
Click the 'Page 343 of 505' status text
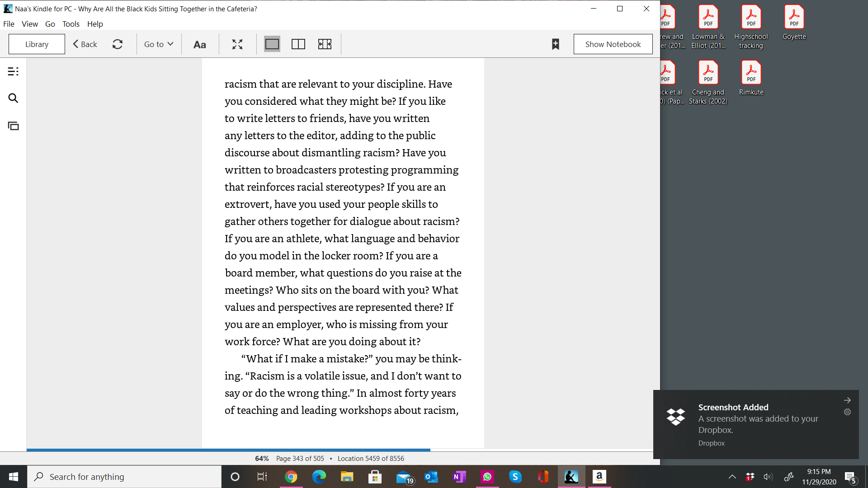[x=300, y=458]
